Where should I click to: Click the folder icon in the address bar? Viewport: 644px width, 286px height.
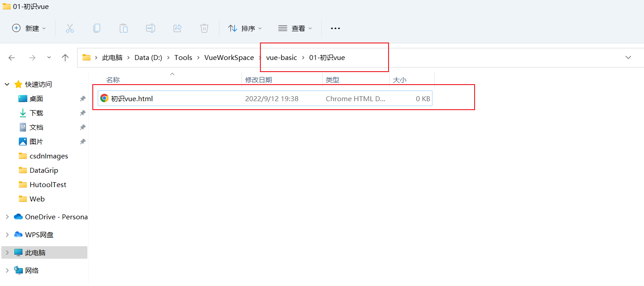coord(86,57)
